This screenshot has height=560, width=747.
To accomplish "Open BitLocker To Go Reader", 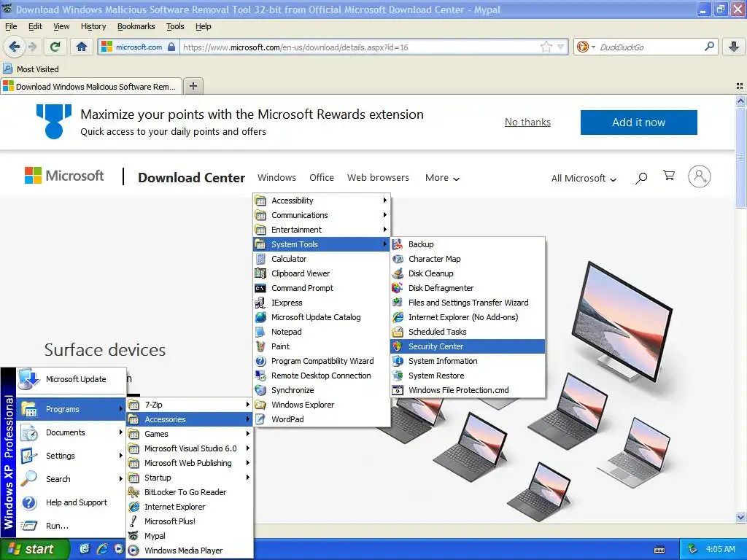I will click(190, 492).
